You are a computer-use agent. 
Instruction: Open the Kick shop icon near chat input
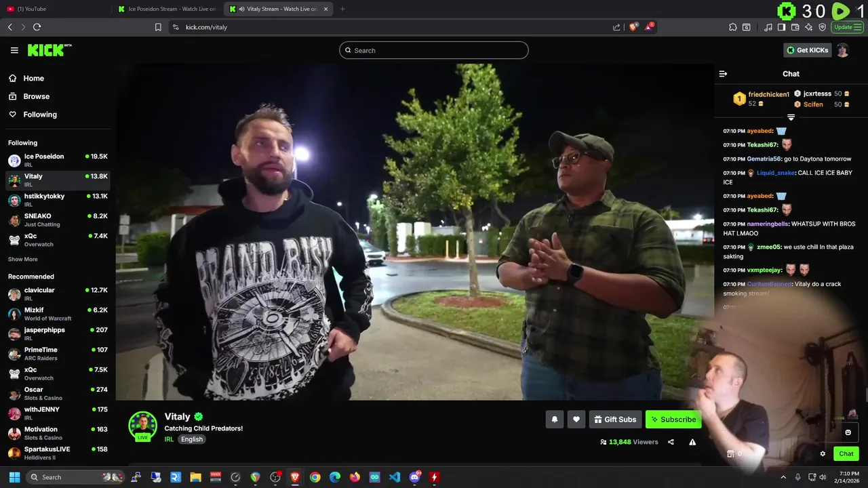coord(730,454)
